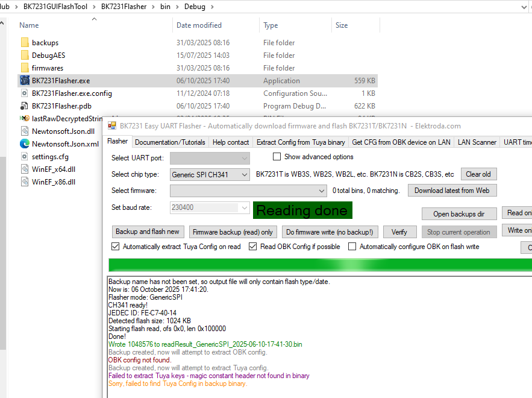Open the chip type dropdown Generic SPI CH341

(x=210, y=174)
